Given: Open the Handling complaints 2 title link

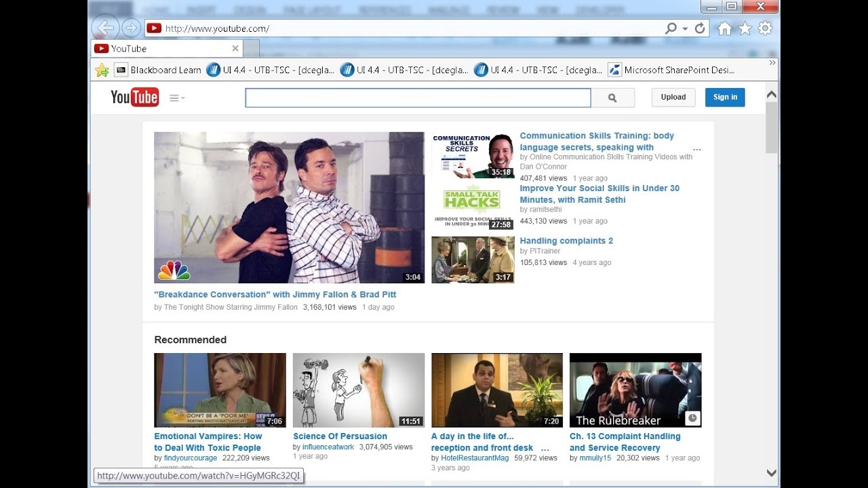Looking at the screenshot, I should (566, 241).
